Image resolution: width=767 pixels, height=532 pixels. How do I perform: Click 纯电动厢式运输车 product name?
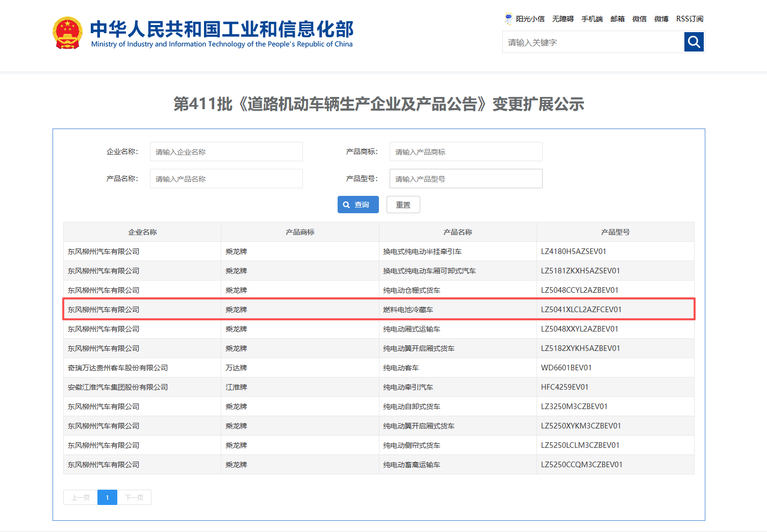click(x=412, y=329)
